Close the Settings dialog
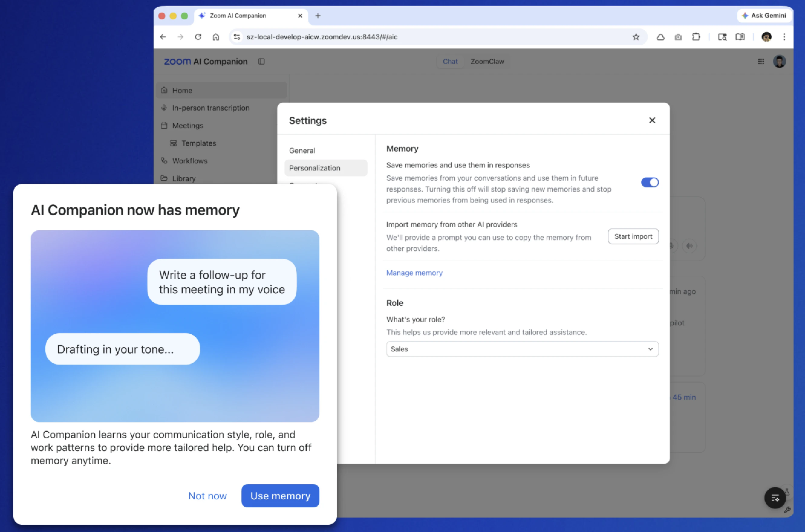Viewport: 805px width, 532px height. point(652,120)
